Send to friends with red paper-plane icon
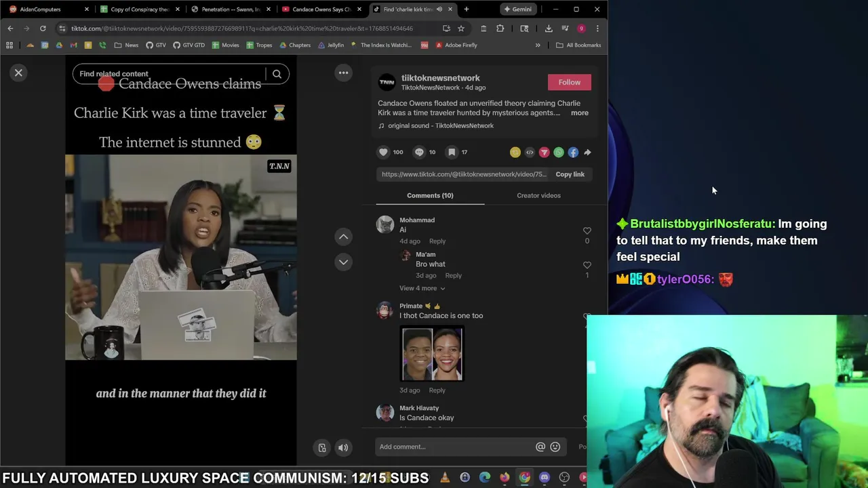Screen dimensions: 868x488 544,152
